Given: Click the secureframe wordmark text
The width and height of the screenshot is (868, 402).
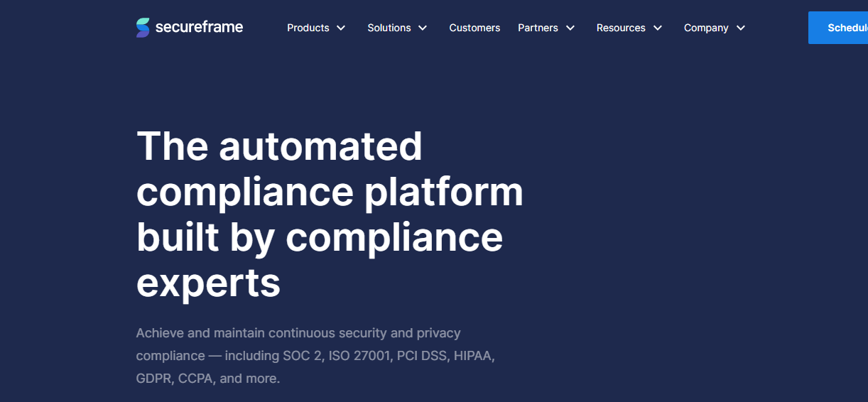Looking at the screenshot, I should pos(199,27).
